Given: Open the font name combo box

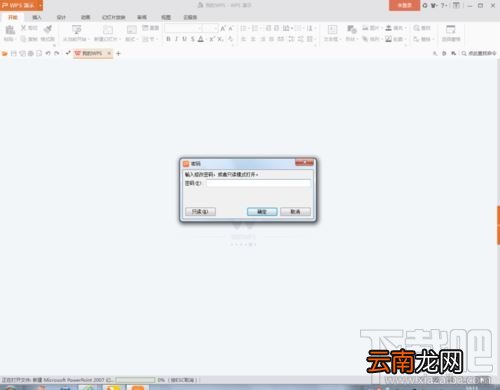Looking at the screenshot, I should coord(183,28).
